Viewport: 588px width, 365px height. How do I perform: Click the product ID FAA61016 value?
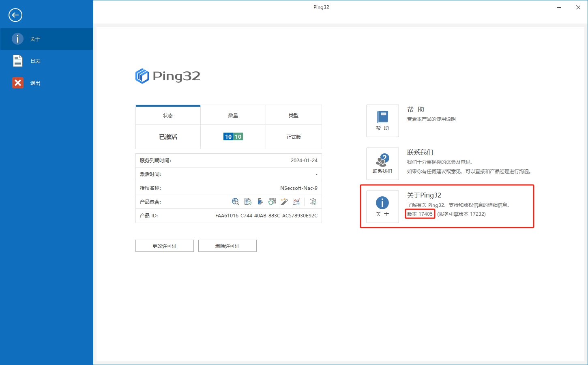(x=266, y=215)
